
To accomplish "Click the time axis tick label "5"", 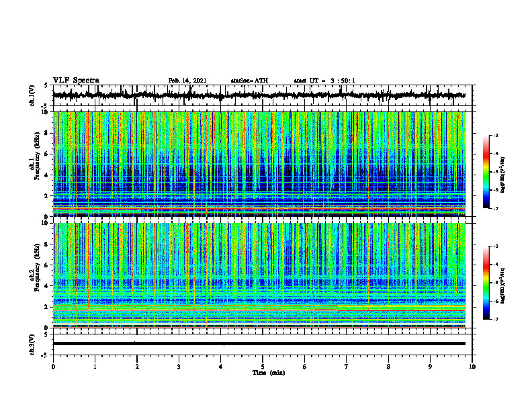I will click(x=263, y=367).
